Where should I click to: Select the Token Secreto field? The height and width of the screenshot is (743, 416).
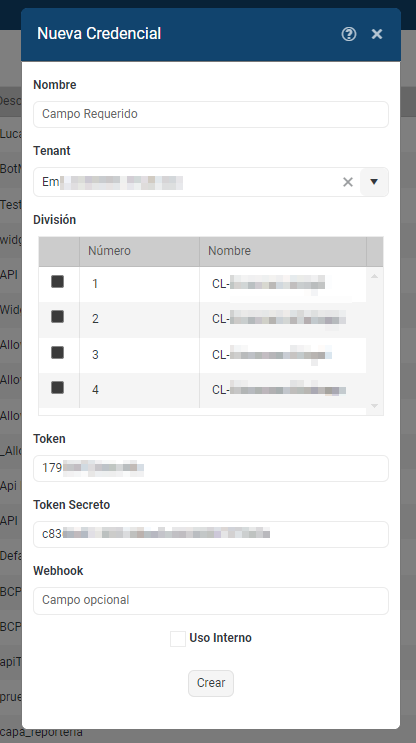211,534
